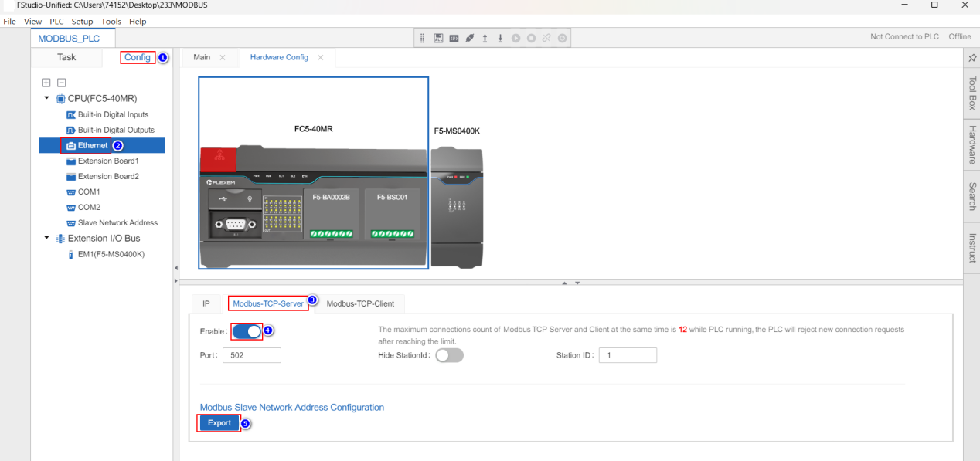
Task: Open the Tools menu
Action: click(111, 21)
